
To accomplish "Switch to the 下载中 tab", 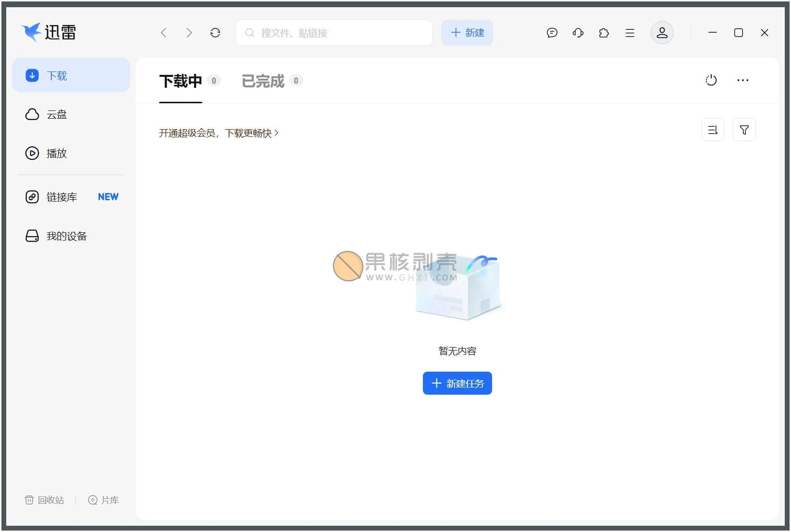I will [x=181, y=81].
